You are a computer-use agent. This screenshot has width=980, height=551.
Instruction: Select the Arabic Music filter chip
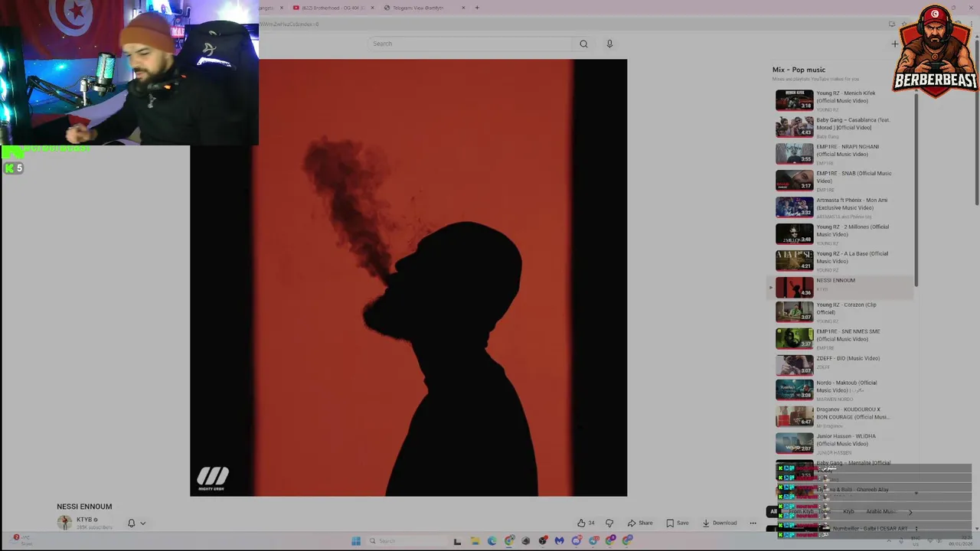click(x=880, y=512)
